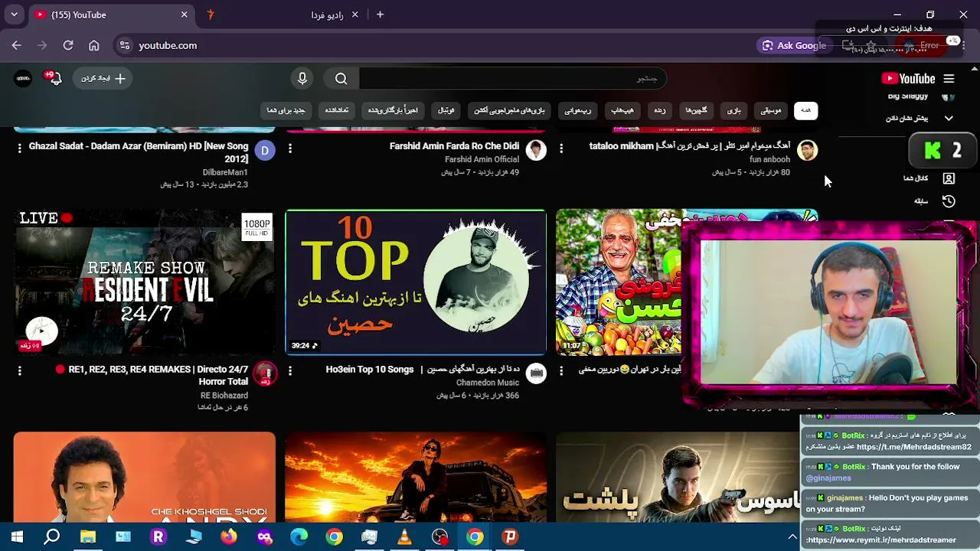
Task: Select the 'زنده' (Live) filter chip
Action: pos(659,110)
